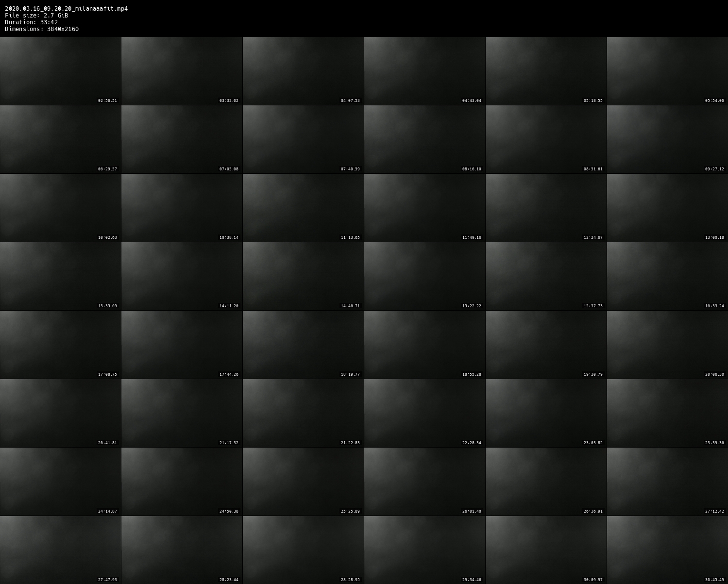The height and width of the screenshot is (584, 728).
Task: Choose the thumbnail at 05:54.06
Action: [x=667, y=71]
